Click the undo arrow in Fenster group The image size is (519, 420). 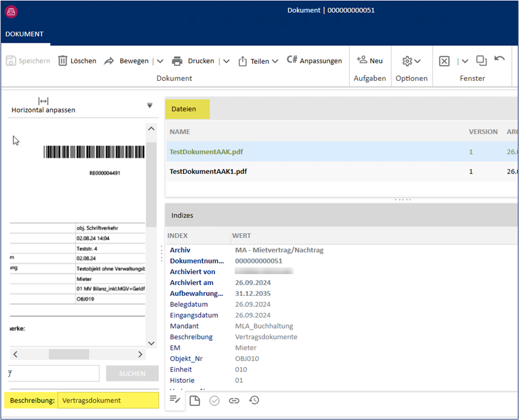[500, 60]
